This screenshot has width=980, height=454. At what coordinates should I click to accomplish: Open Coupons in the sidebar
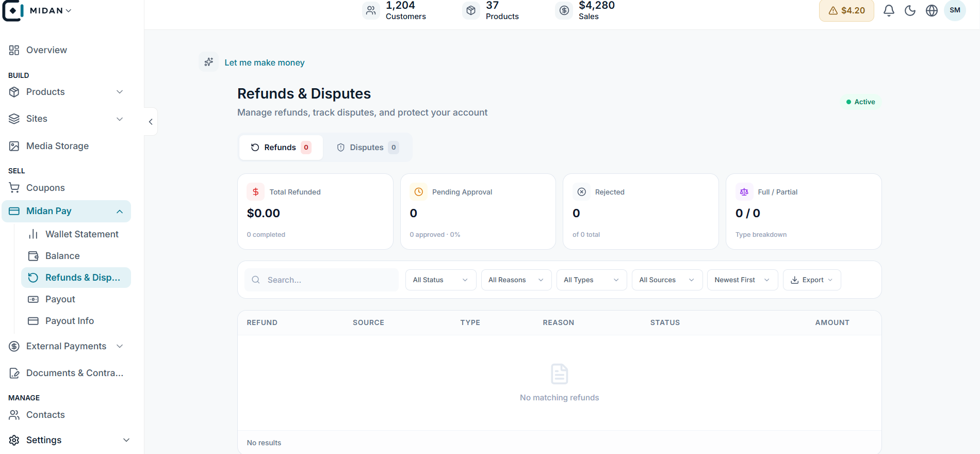(x=66, y=188)
